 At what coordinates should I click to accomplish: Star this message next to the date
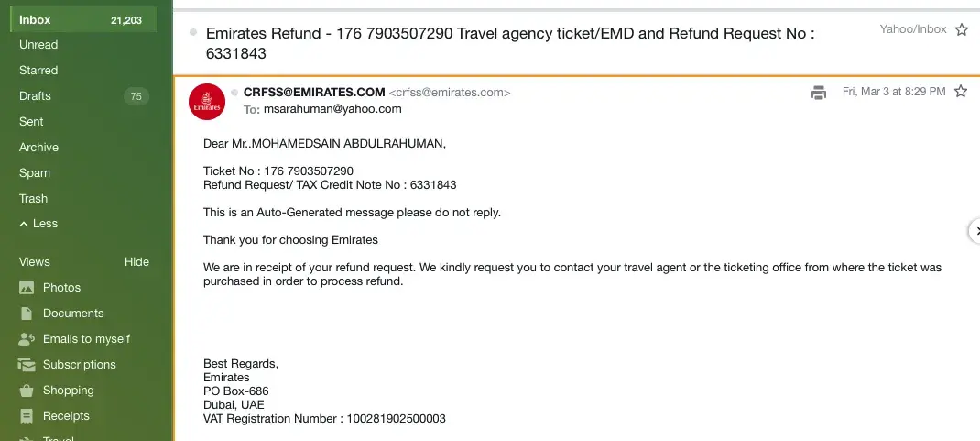[961, 92]
